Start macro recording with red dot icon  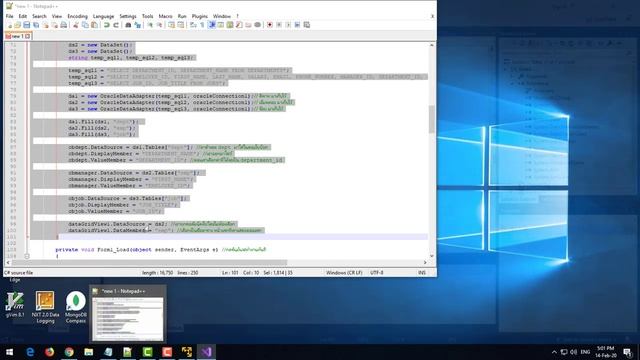point(270,25)
